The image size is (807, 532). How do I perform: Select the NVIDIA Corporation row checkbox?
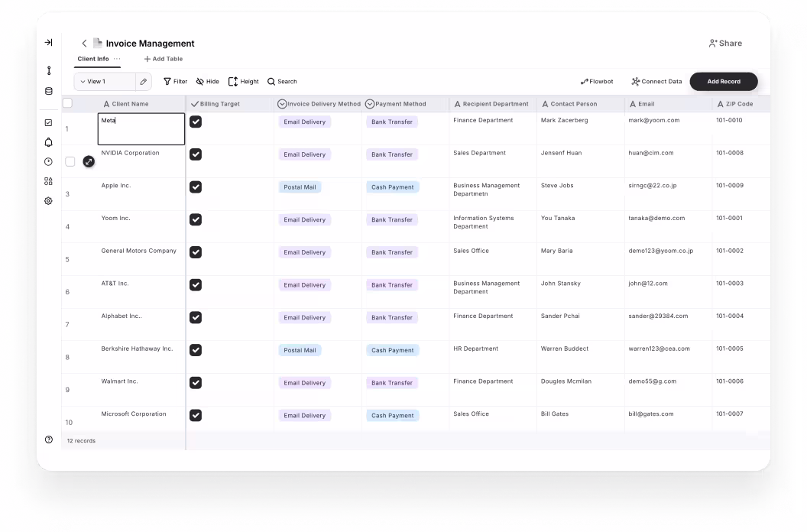coord(70,161)
